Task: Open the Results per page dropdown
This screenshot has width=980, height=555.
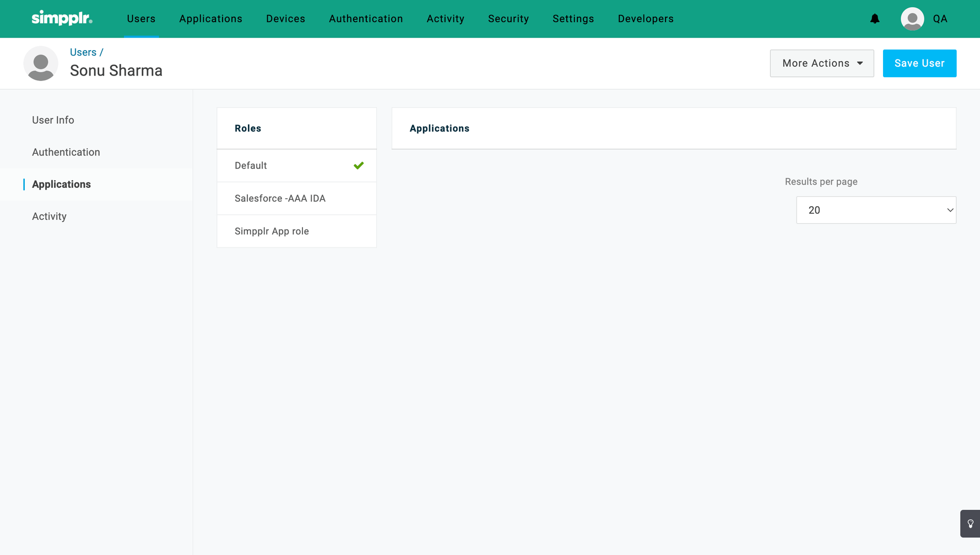Action: pos(875,210)
